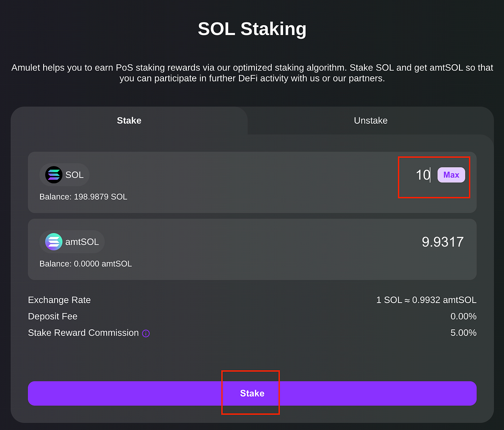Click the Deposit Fee value 0.00%
This screenshot has width=504, height=430.
(463, 316)
